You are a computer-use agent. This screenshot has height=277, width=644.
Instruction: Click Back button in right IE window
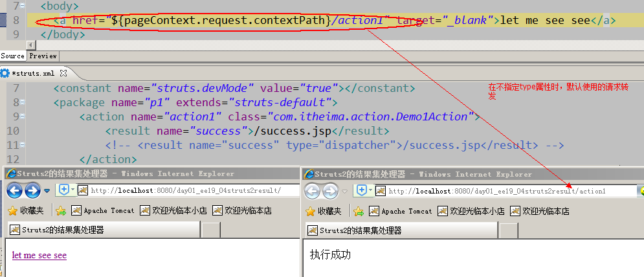pos(313,191)
